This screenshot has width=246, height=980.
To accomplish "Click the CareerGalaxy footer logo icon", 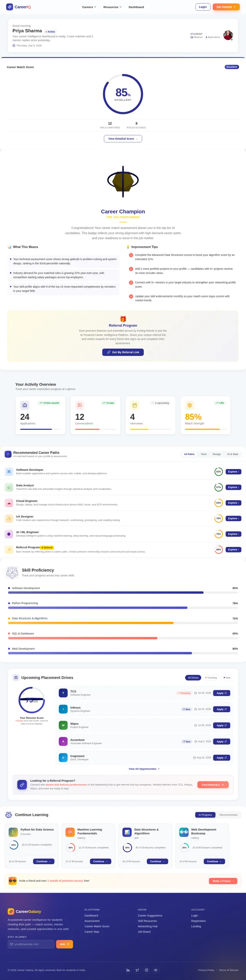I will (x=11, y=911).
